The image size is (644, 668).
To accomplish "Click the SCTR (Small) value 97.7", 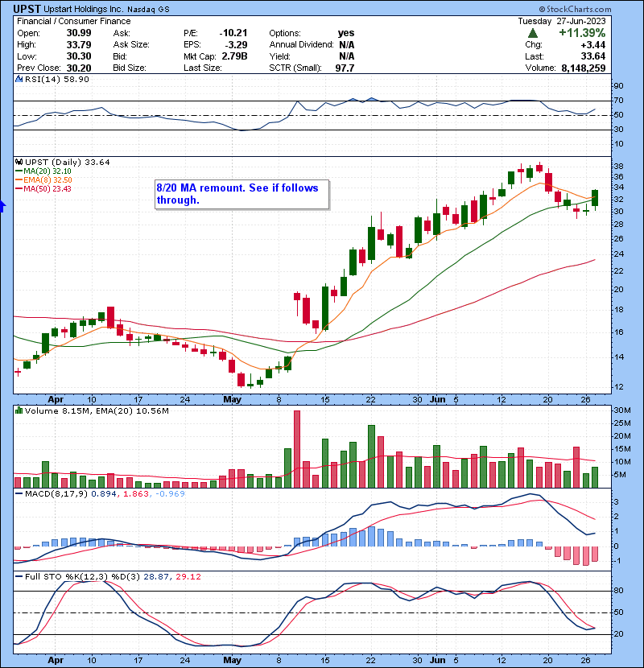I will click(345, 68).
